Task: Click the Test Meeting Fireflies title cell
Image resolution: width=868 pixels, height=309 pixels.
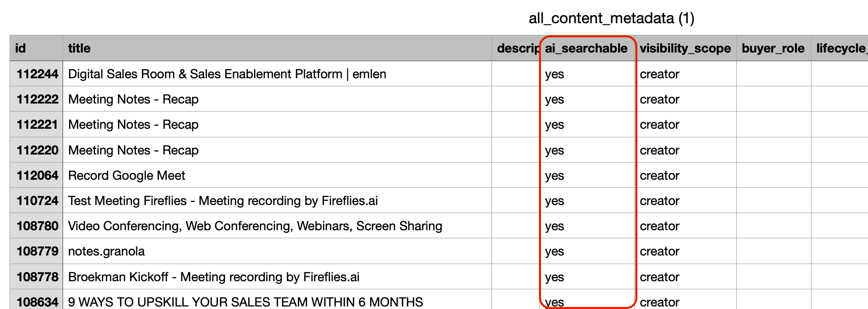Action: pos(223,201)
